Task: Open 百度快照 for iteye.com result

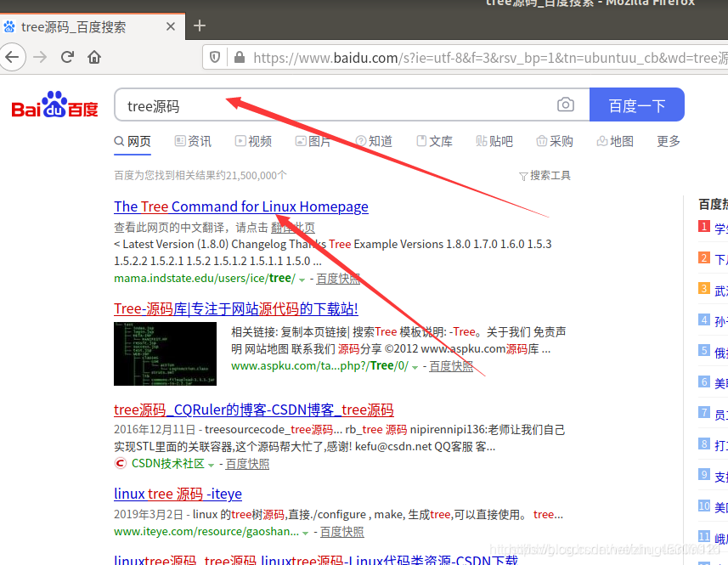Action: point(342,532)
